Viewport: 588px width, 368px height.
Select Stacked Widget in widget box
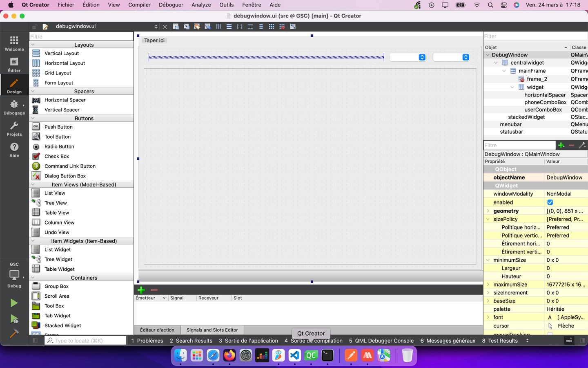62,325
